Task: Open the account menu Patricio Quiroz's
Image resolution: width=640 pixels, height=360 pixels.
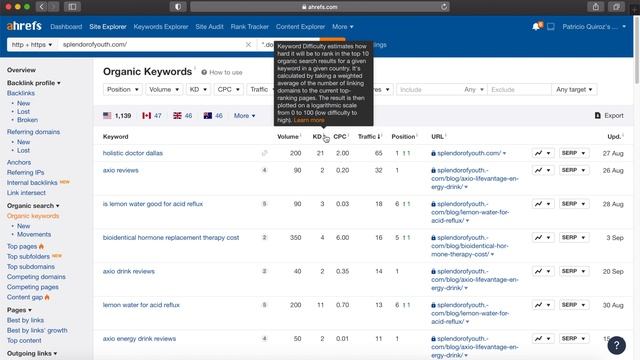Action: 594,27
